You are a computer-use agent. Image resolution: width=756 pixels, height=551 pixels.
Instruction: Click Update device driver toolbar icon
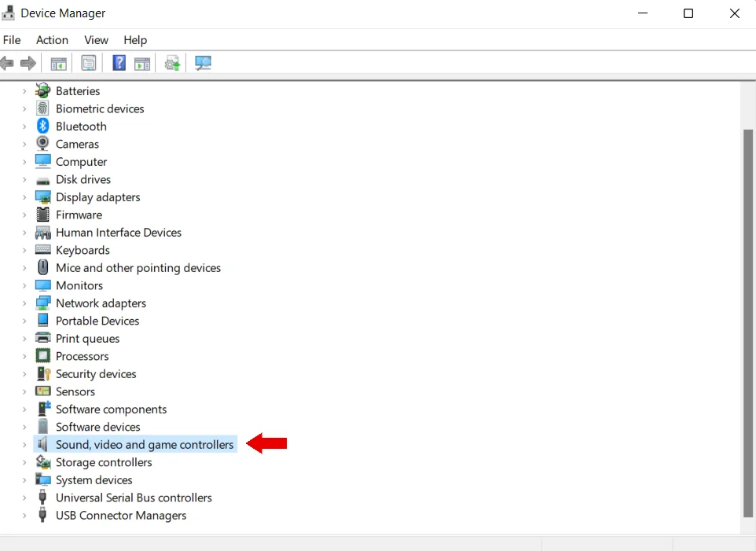[173, 63]
